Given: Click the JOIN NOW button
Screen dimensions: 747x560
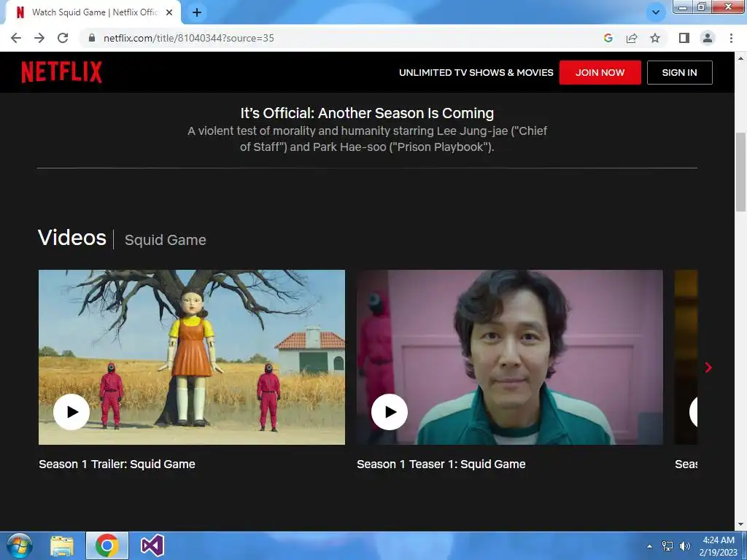Looking at the screenshot, I should [600, 72].
